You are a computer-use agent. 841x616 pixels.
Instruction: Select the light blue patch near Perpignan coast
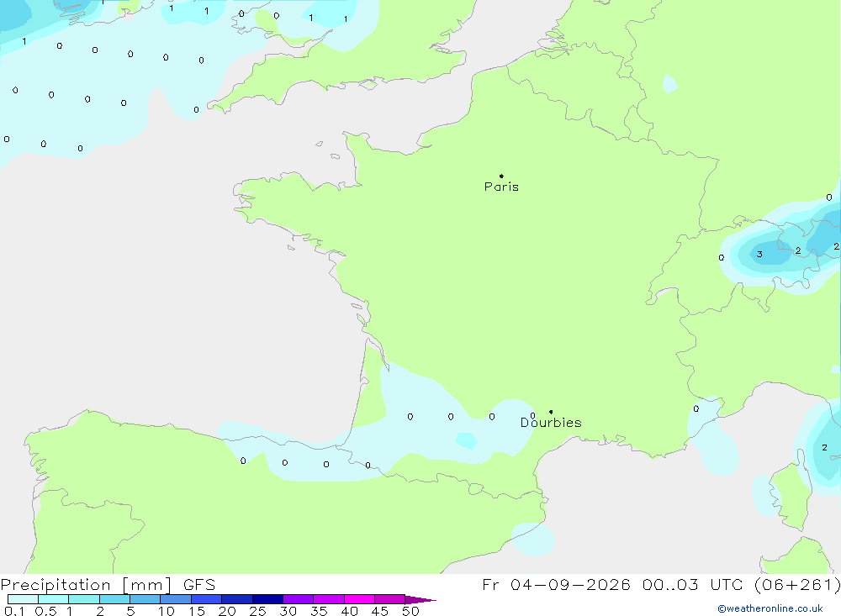pos(532,540)
